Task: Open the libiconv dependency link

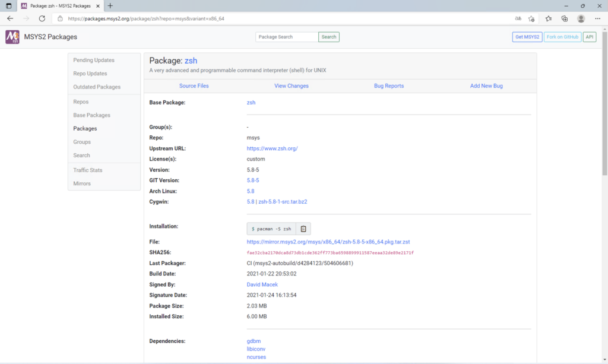Action: point(256,349)
